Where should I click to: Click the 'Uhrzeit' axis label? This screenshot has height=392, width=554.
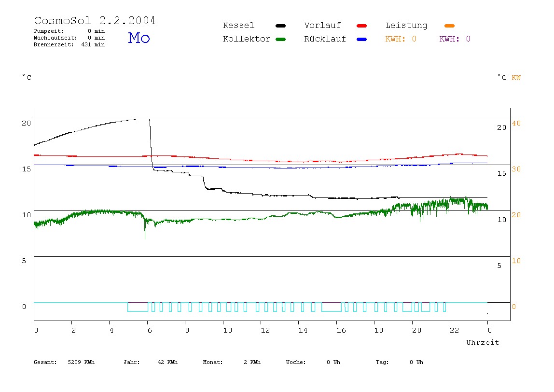[483, 342]
